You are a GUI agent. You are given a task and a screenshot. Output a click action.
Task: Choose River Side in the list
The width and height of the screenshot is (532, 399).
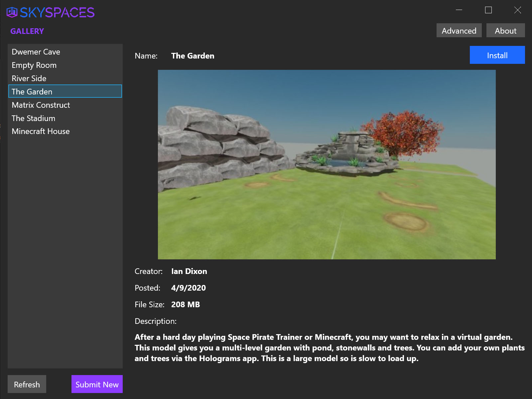pyautogui.click(x=29, y=78)
